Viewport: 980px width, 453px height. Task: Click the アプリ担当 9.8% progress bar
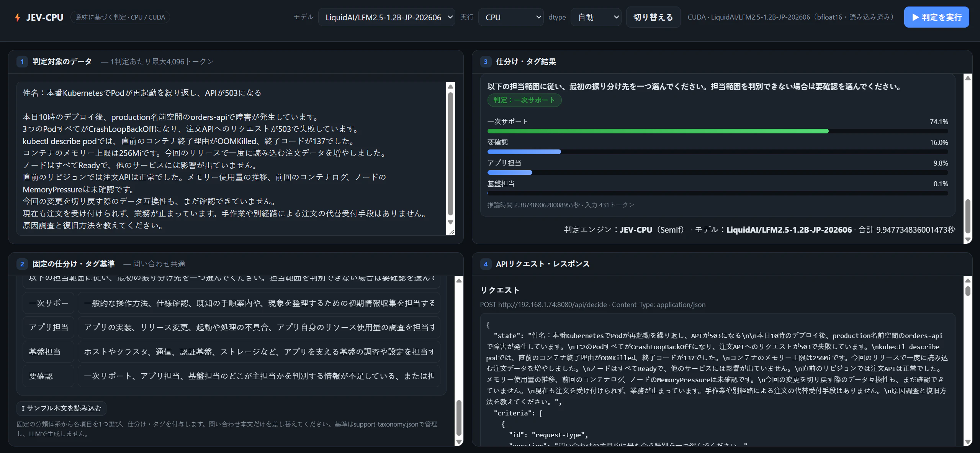click(718, 172)
